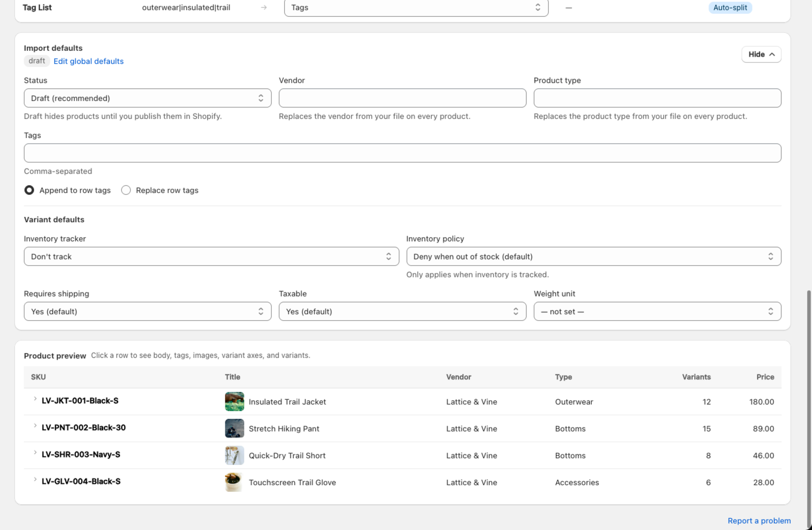Select Replace row tags option

(126, 190)
